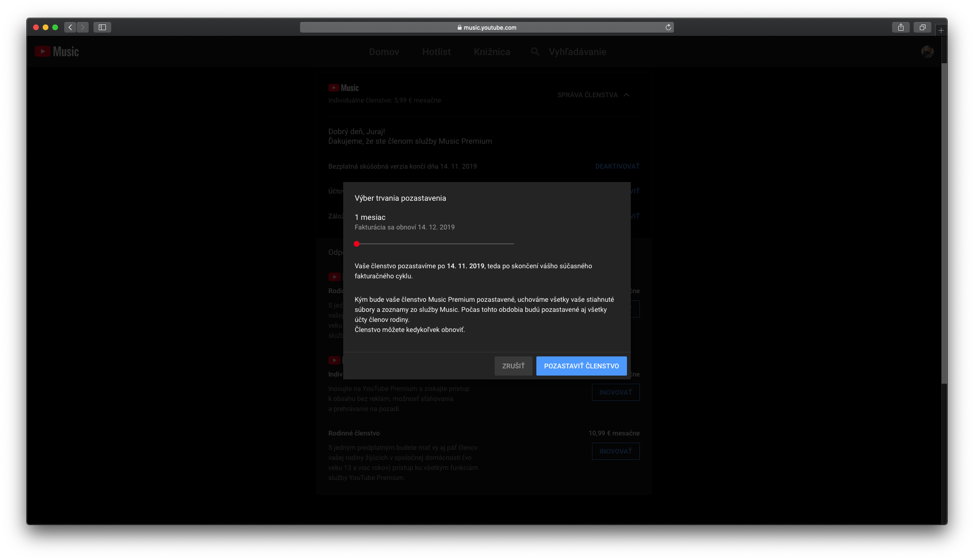Open the user avatar account menu
Screen dimensions: 974x560
pyautogui.click(x=928, y=52)
